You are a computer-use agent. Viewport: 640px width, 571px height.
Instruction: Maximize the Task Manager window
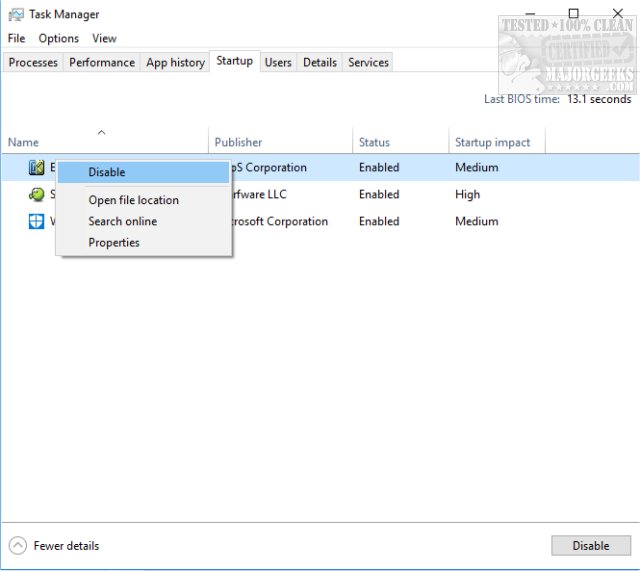click(573, 13)
